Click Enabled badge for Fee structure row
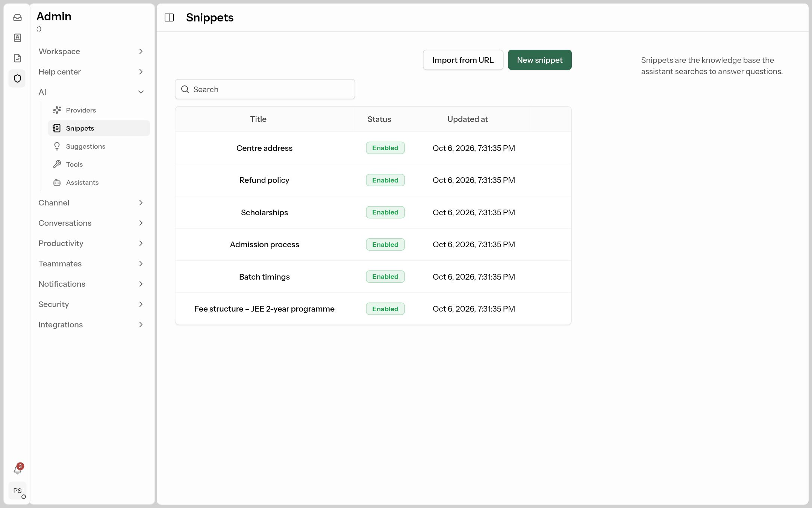812x508 pixels. (385, 309)
